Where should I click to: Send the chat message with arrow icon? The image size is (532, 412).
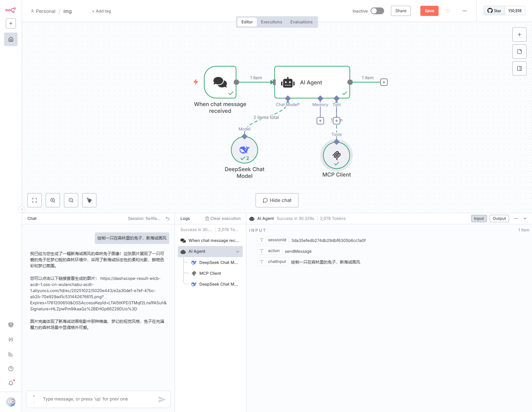(162, 399)
